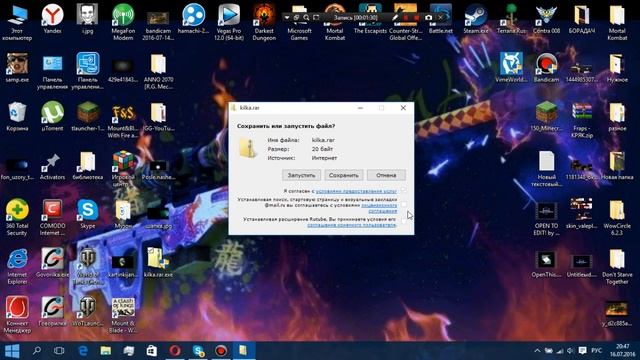This screenshot has height=360, width=640.
Task: Select Этот компьютер desktop icon
Action: pyautogui.click(x=17, y=22)
